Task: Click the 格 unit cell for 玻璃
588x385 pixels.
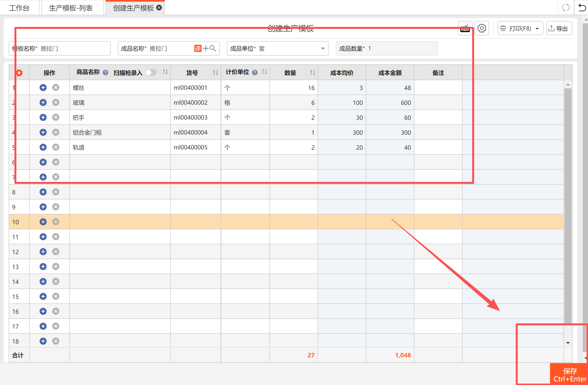Action: (x=245, y=103)
